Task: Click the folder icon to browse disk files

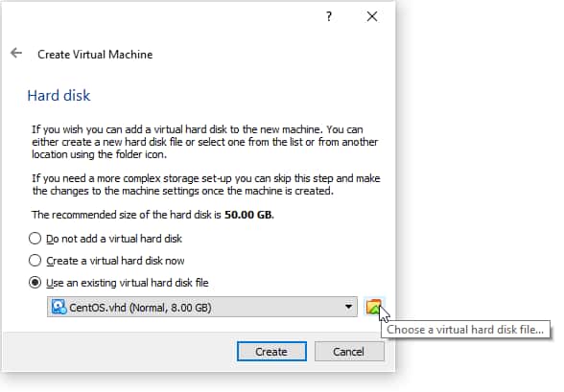Action: pyautogui.click(x=373, y=307)
